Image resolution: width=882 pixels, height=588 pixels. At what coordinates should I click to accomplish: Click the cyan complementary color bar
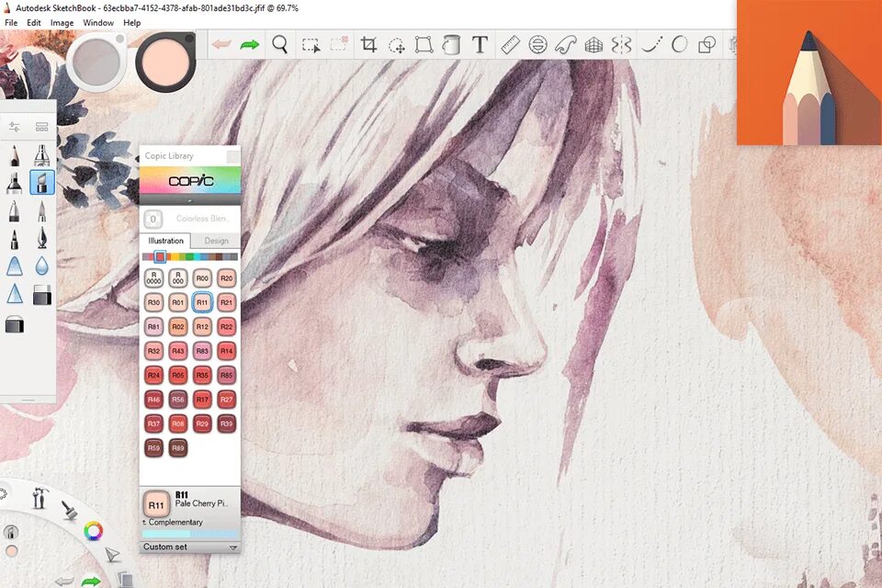point(166,534)
